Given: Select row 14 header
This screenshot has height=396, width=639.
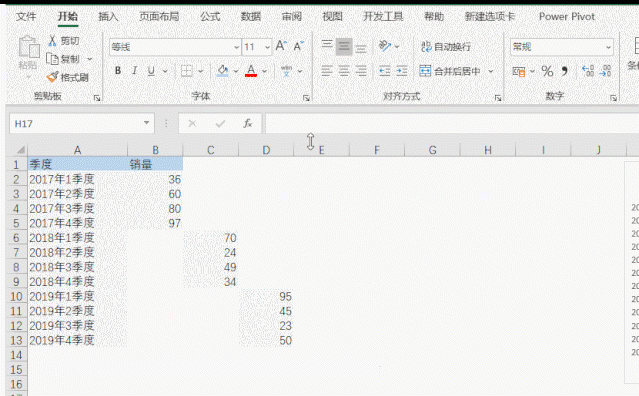Looking at the screenshot, I should (16, 355).
